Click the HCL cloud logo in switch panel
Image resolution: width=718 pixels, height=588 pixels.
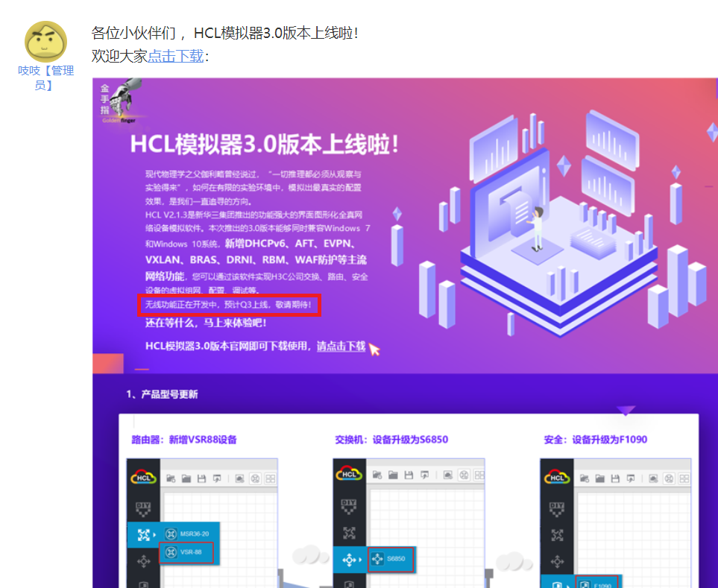tap(350, 474)
